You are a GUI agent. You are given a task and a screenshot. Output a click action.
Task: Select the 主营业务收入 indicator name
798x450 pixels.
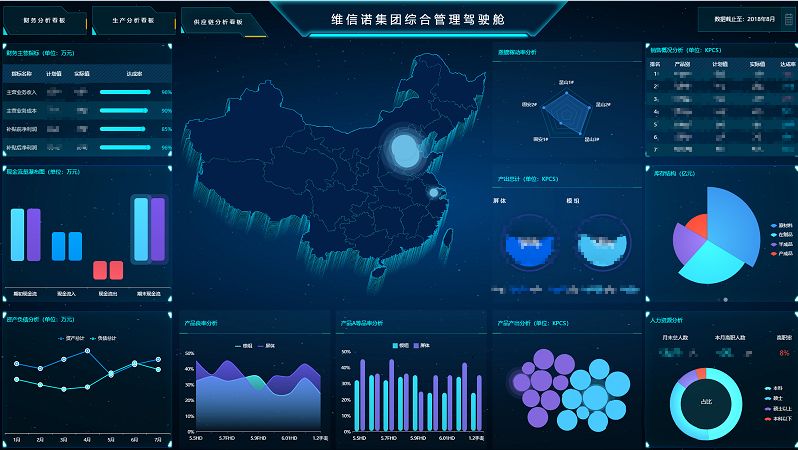click(x=21, y=92)
